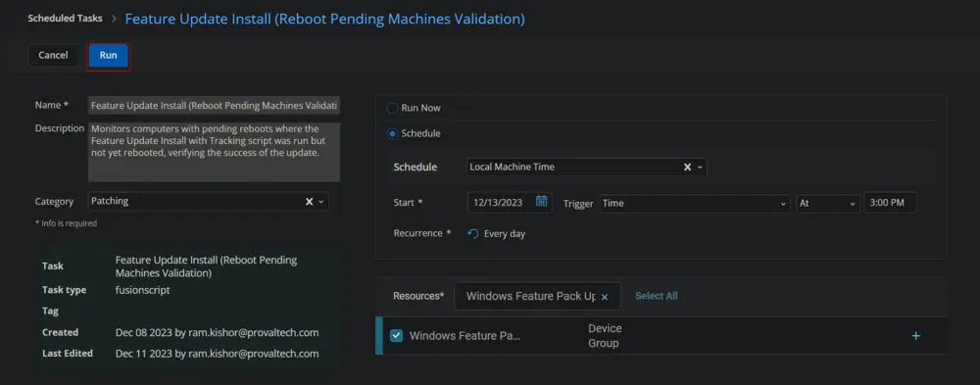
Task: Click Created Dec 08 2023 value
Action: (217, 332)
